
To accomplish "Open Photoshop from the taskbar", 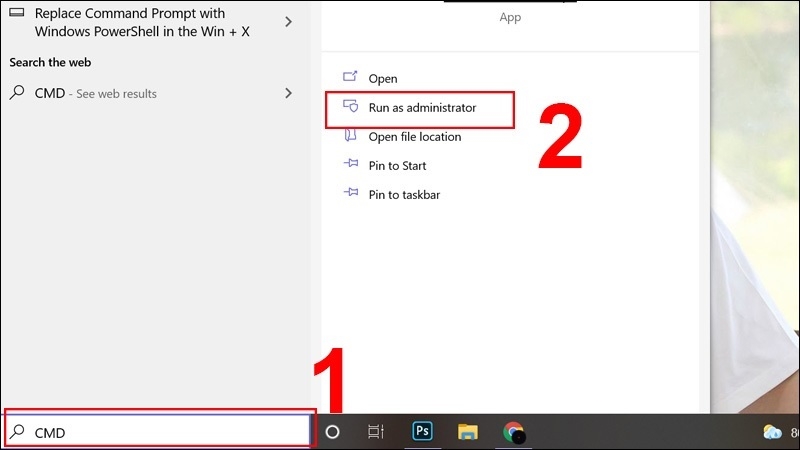I will [x=423, y=431].
